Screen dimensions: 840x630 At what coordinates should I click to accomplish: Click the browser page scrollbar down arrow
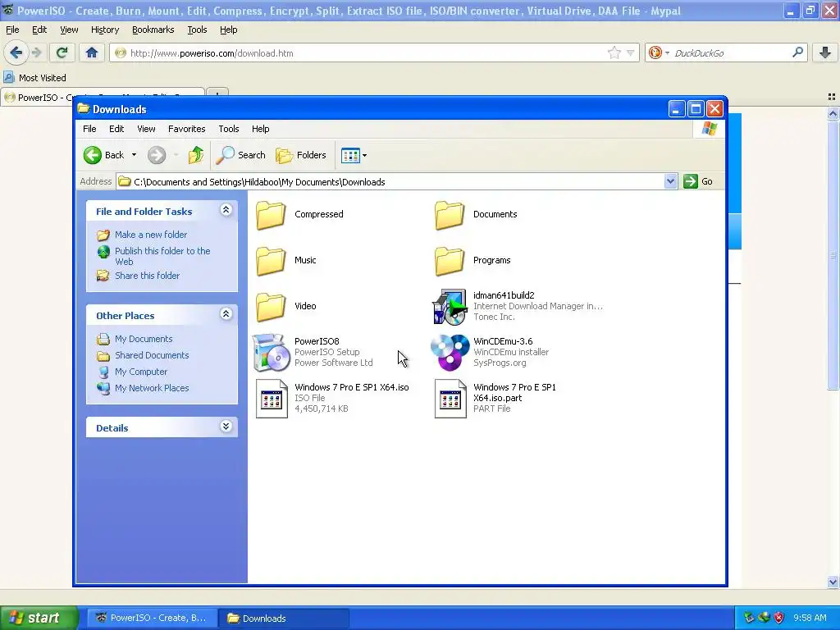tap(833, 582)
